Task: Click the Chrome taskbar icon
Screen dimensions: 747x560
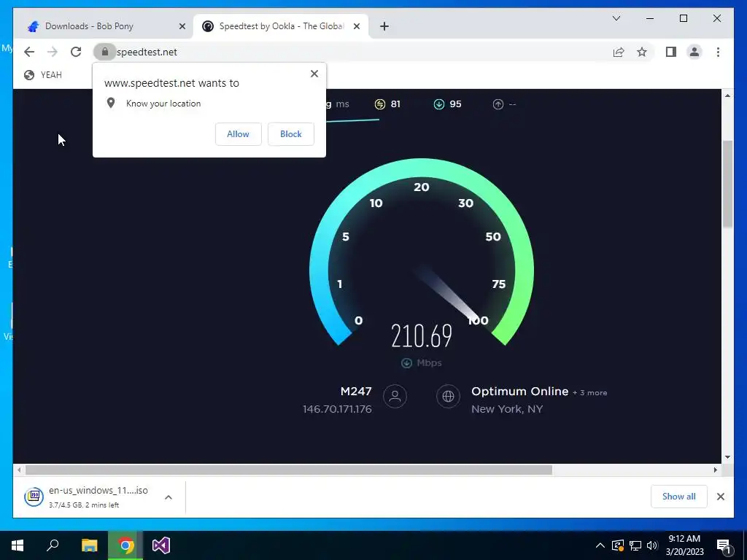Action: point(125,545)
